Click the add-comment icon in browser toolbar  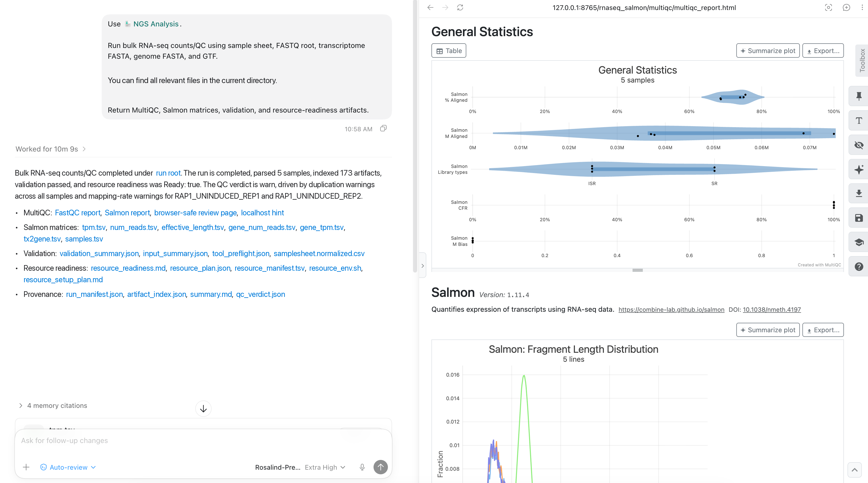tap(846, 7)
